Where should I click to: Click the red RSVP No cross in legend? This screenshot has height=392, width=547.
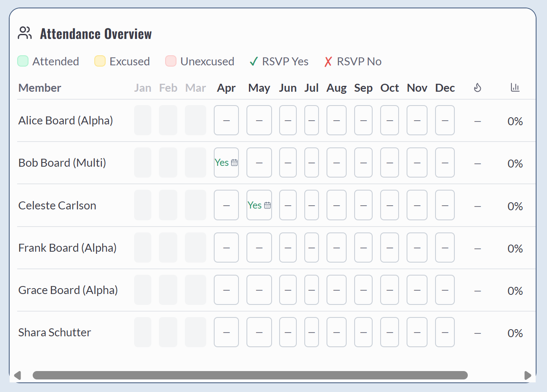328,62
